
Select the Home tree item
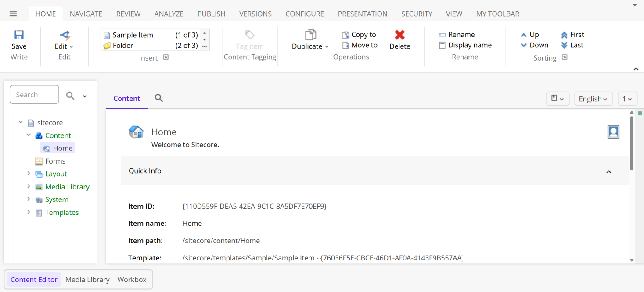click(58, 148)
